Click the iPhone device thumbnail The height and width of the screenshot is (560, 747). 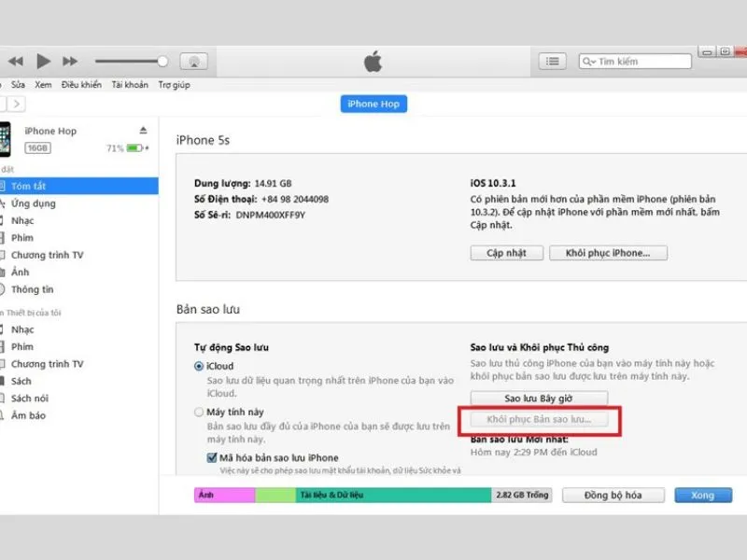coord(6,139)
